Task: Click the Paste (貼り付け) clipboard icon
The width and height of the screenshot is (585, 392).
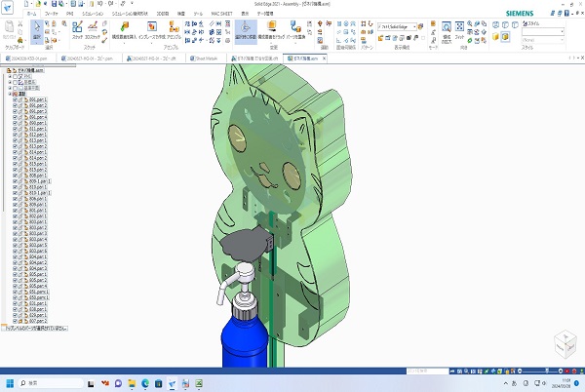Action: [x=9, y=30]
